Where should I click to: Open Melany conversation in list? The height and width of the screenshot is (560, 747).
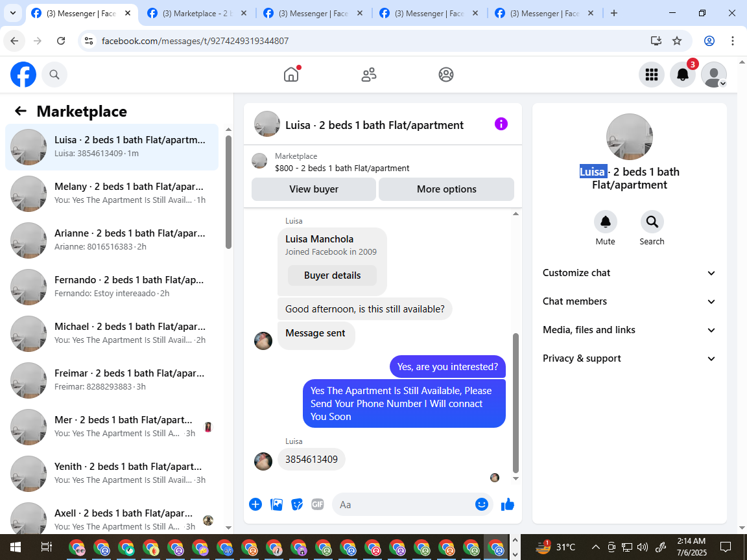point(112,193)
